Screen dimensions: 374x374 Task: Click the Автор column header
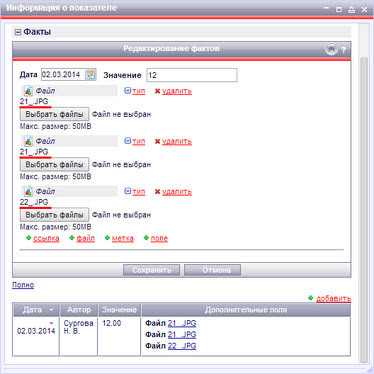tap(79, 310)
